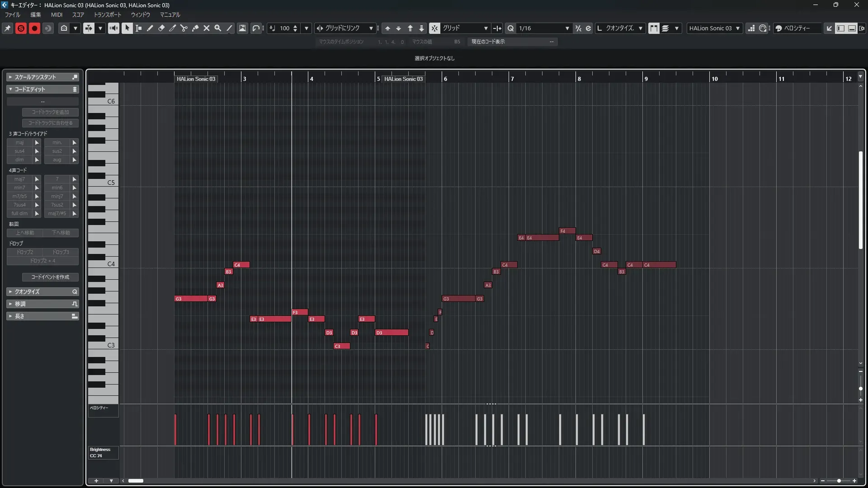Open the Transport menu
The image size is (868, 488).
(108, 15)
